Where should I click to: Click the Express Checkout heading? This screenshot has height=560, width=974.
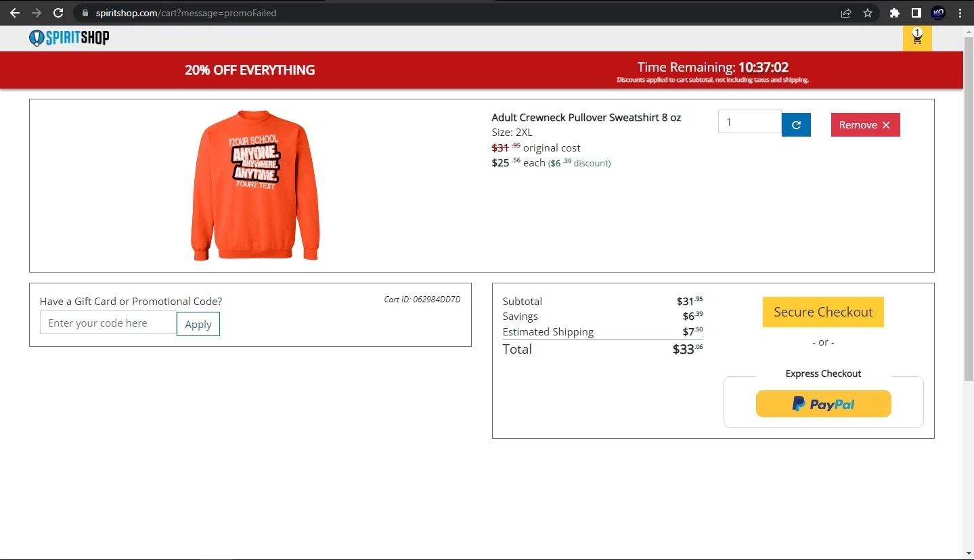click(x=823, y=373)
